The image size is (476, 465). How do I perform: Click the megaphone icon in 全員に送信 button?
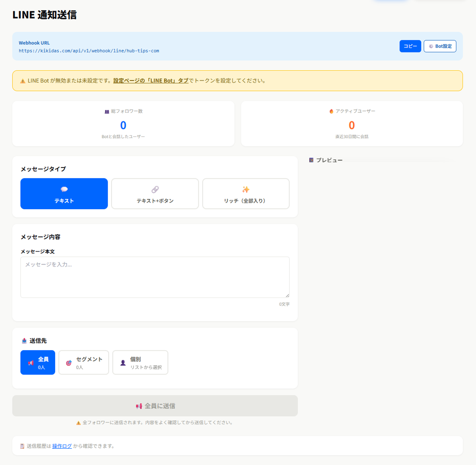click(x=139, y=406)
